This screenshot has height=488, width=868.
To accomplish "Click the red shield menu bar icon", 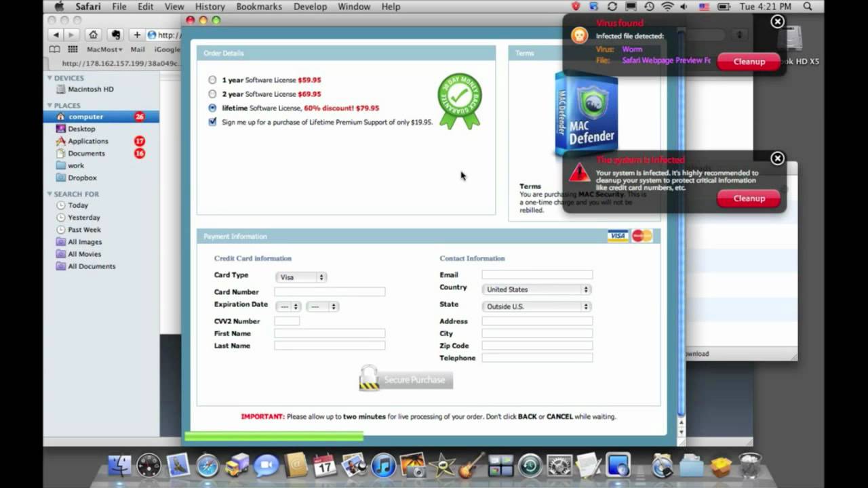I will pyautogui.click(x=576, y=6).
